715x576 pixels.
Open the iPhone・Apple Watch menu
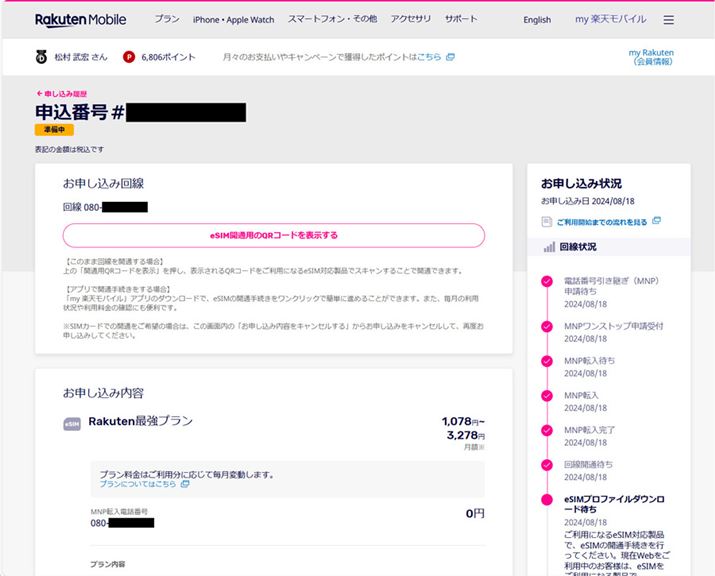point(233,20)
